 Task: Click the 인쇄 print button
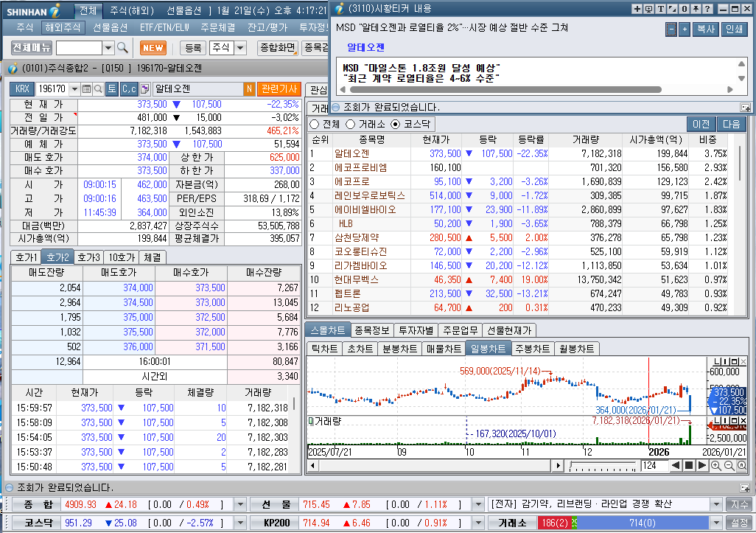735,29
